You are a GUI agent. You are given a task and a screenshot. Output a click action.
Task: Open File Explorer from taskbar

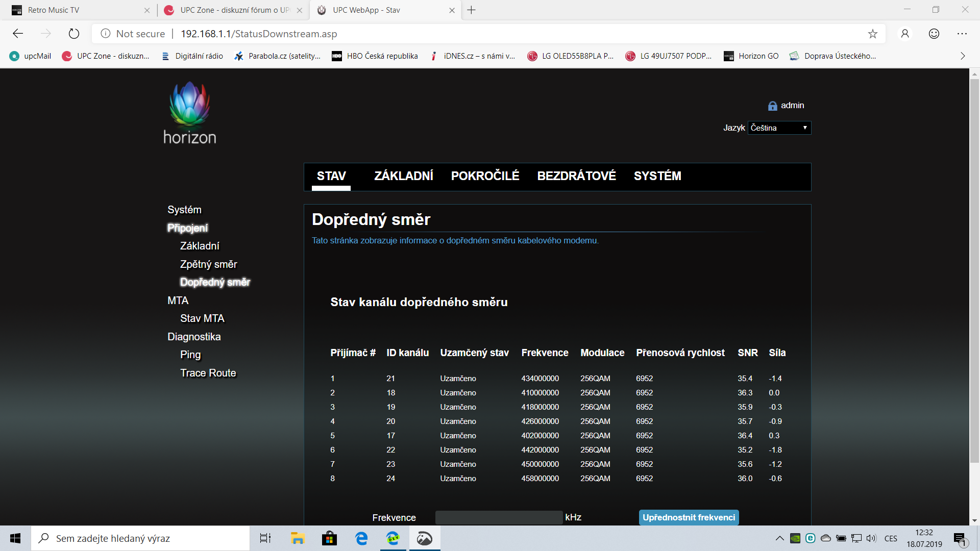pyautogui.click(x=298, y=538)
